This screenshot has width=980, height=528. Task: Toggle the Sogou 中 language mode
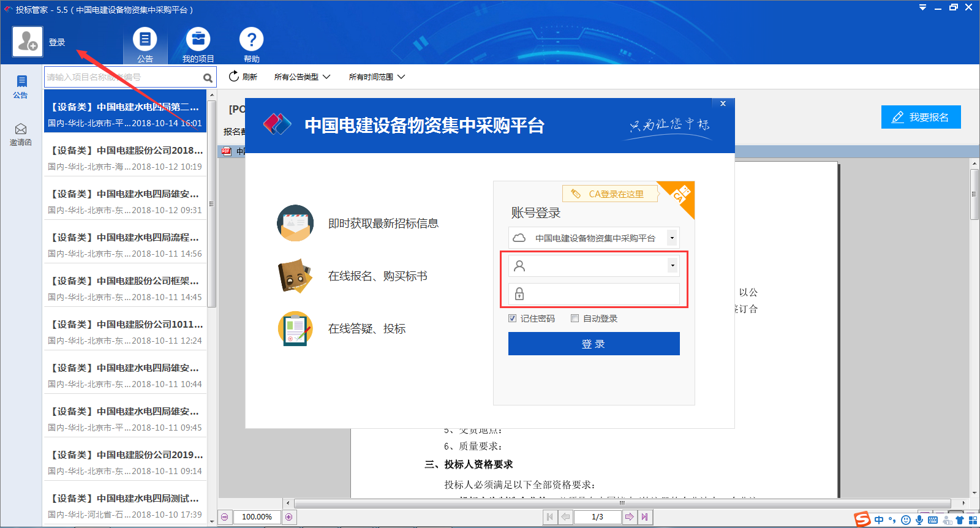879,520
